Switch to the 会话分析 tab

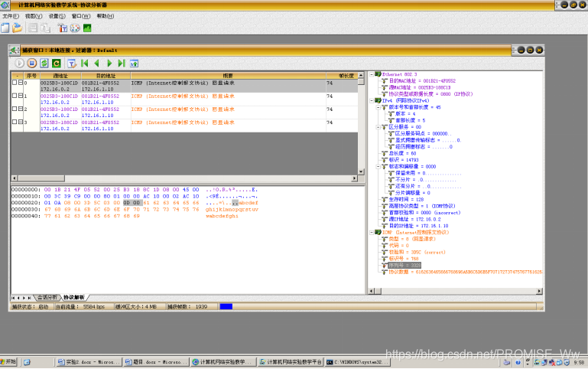47,297
